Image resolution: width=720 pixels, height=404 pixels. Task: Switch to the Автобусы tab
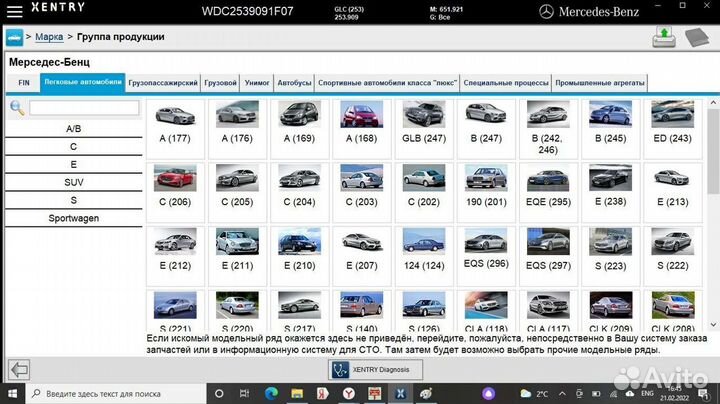(x=294, y=83)
